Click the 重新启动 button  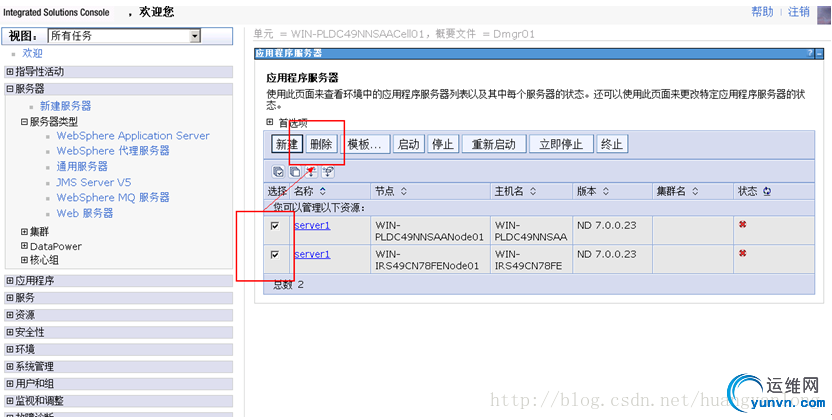point(494,144)
